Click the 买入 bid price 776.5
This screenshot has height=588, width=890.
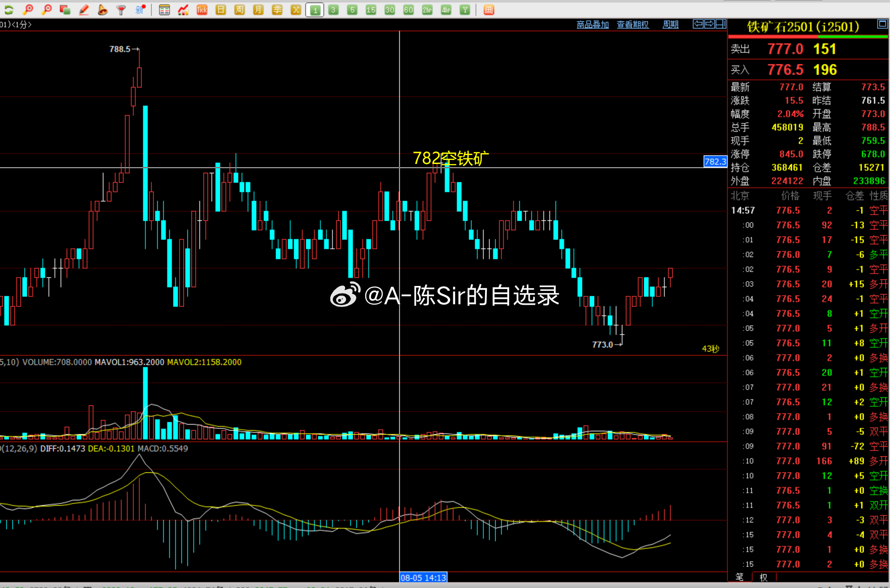pyautogui.click(x=785, y=70)
